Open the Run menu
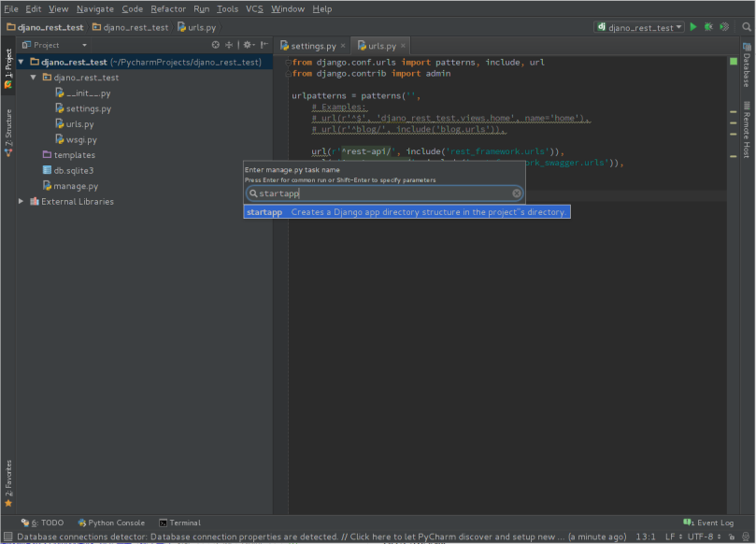This screenshot has width=756, height=544. 202,8
